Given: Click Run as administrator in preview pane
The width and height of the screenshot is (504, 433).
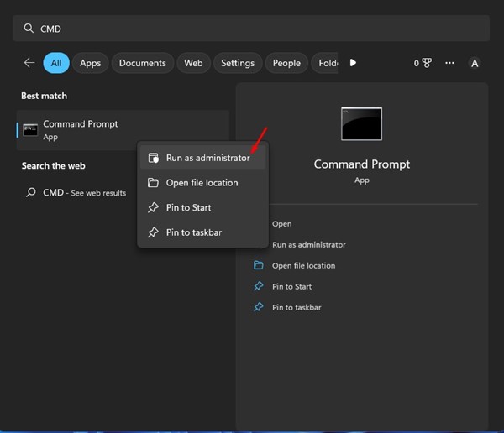Looking at the screenshot, I should pos(309,245).
